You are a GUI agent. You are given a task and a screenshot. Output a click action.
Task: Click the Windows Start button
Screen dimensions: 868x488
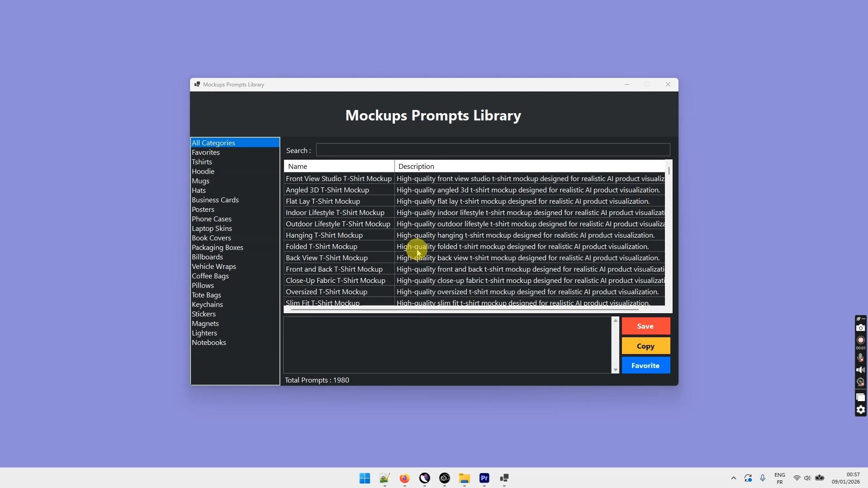click(x=365, y=478)
